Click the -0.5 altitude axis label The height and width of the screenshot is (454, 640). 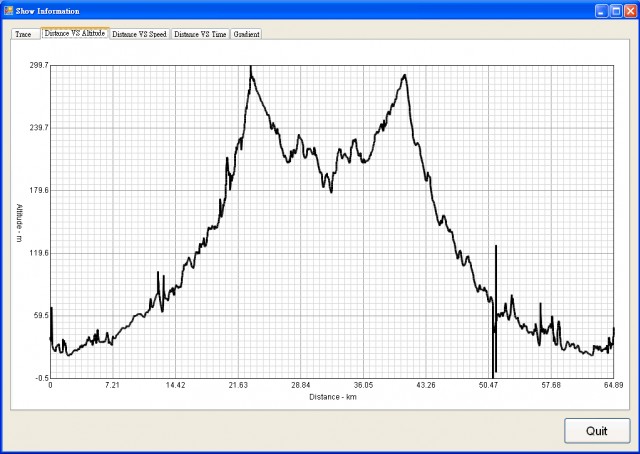(x=42, y=378)
